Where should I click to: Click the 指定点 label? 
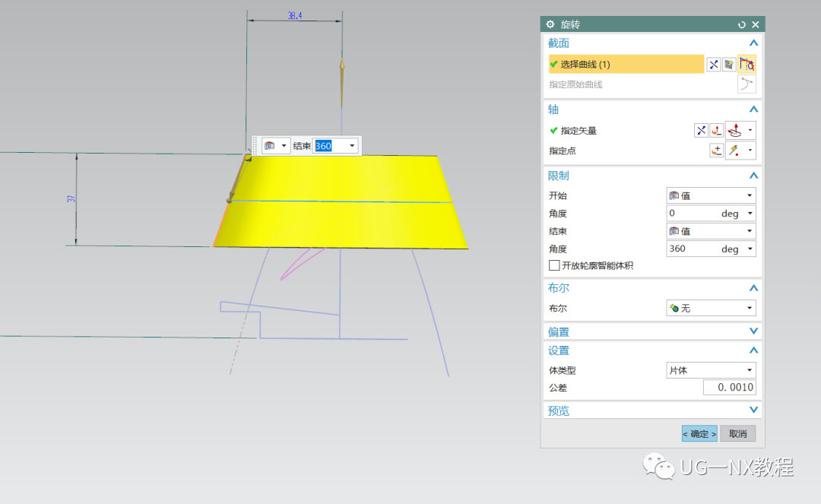point(563,151)
